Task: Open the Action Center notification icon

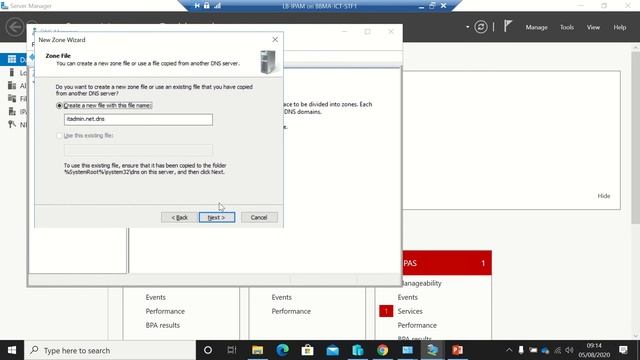Action: 623,350
